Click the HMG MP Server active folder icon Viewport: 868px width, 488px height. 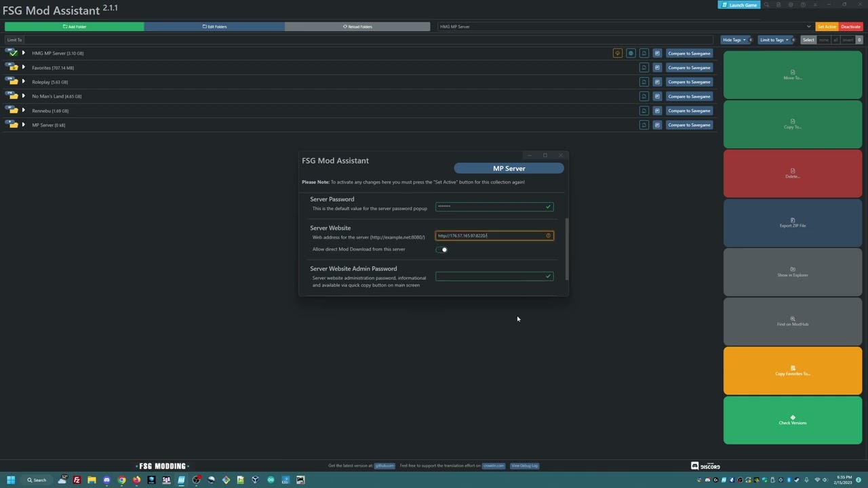coord(12,53)
